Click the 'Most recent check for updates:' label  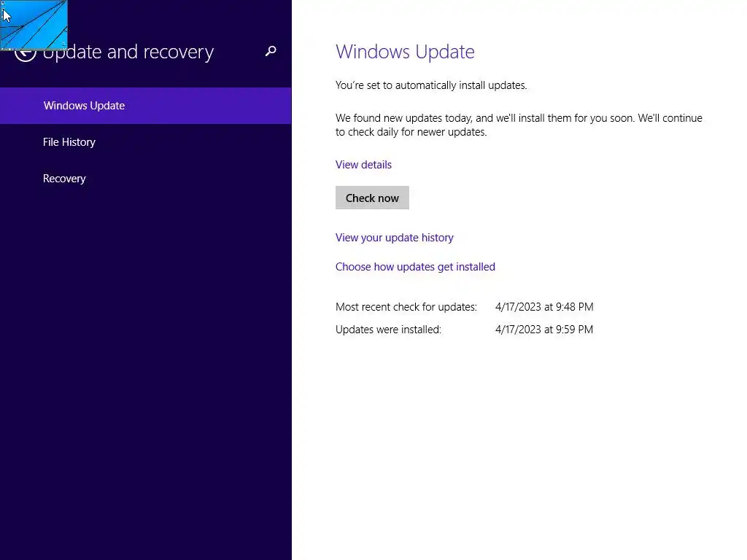coord(406,307)
